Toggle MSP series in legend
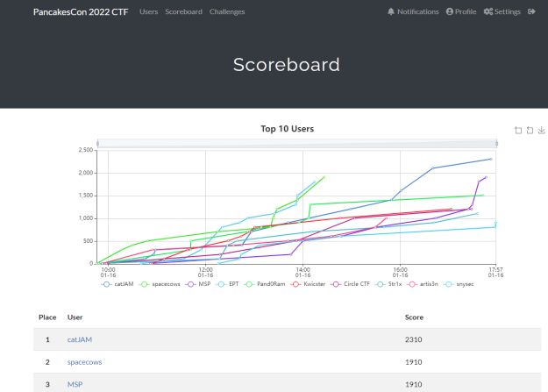This screenshot has width=548, height=392. (x=198, y=284)
